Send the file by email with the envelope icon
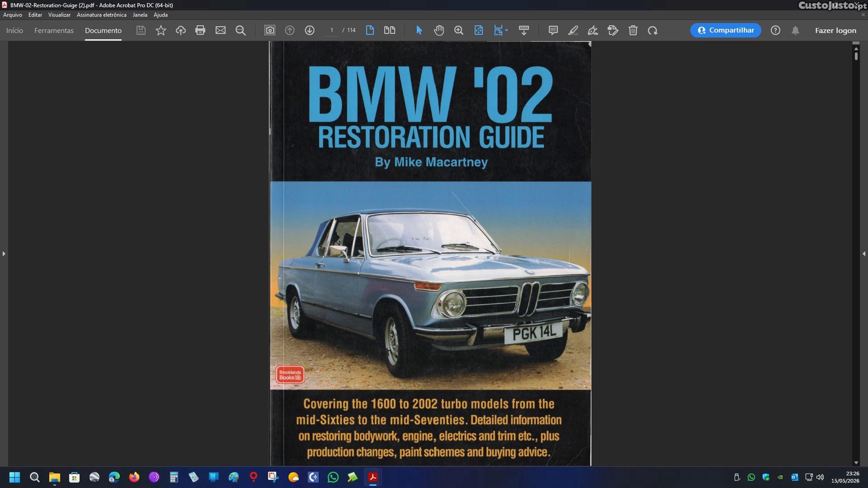The height and width of the screenshot is (488, 868). point(220,30)
